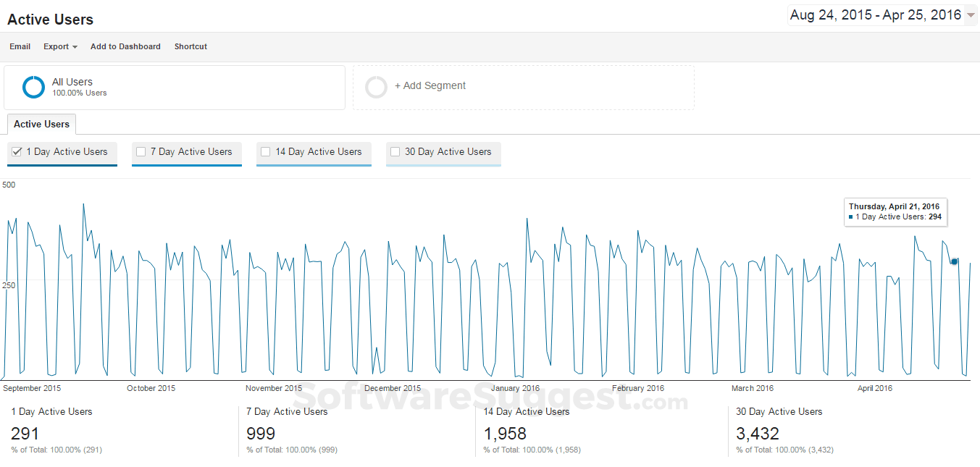This screenshot has height=467, width=980.
Task: Click Add to Dashboard
Action: click(125, 46)
